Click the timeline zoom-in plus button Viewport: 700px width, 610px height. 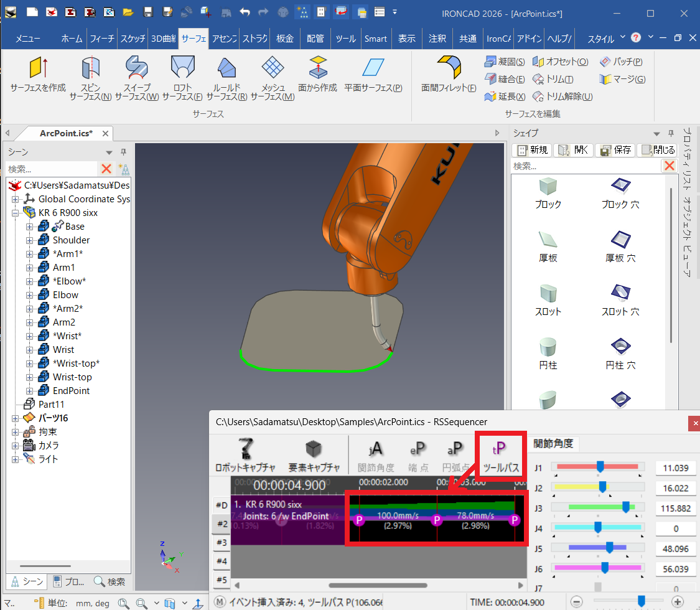(677, 602)
